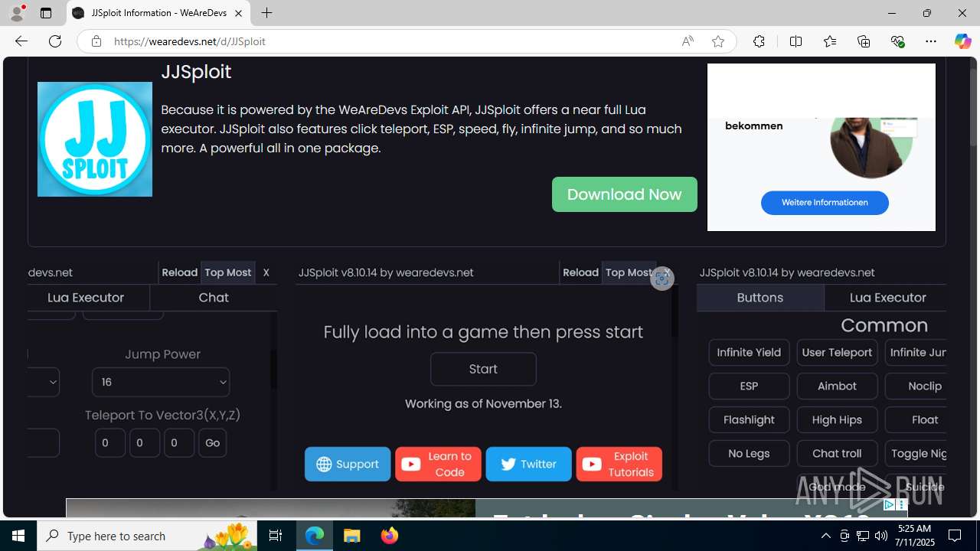
Task: Click the teleport coordinate field next to Go
Action: pos(179,442)
